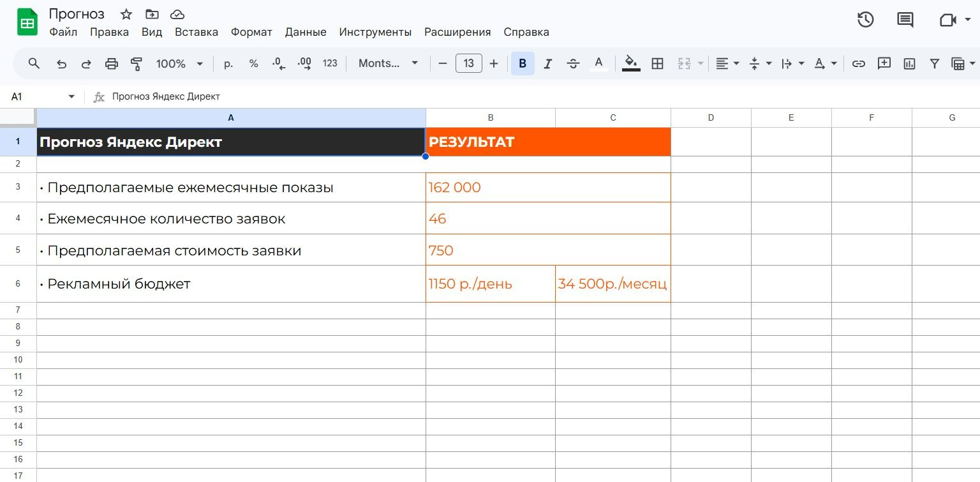Decrease decimal places
The image size is (980, 482).
[279, 63]
